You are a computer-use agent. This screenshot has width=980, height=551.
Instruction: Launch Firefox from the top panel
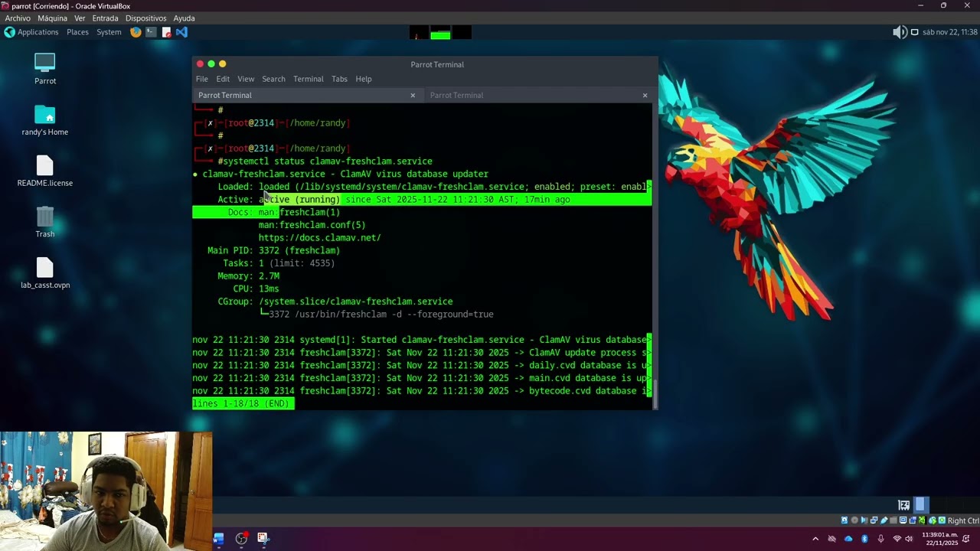click(136, 32)
